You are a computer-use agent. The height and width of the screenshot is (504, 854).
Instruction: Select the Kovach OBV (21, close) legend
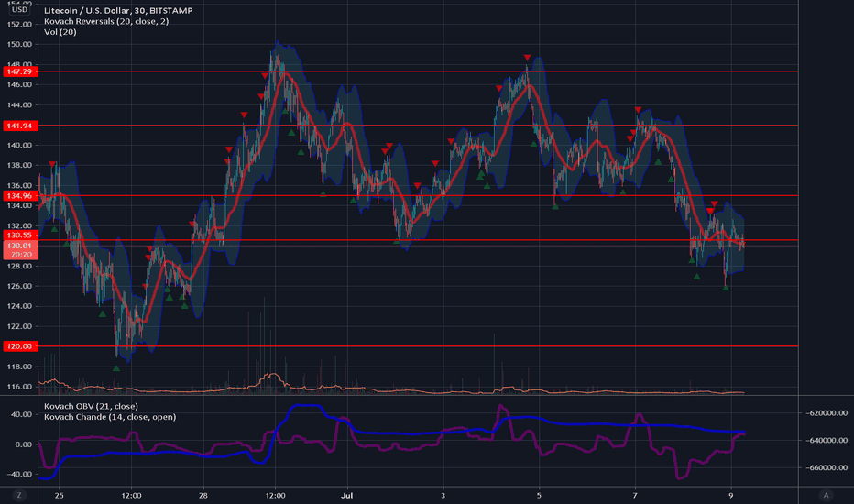[x=91, y=406]
